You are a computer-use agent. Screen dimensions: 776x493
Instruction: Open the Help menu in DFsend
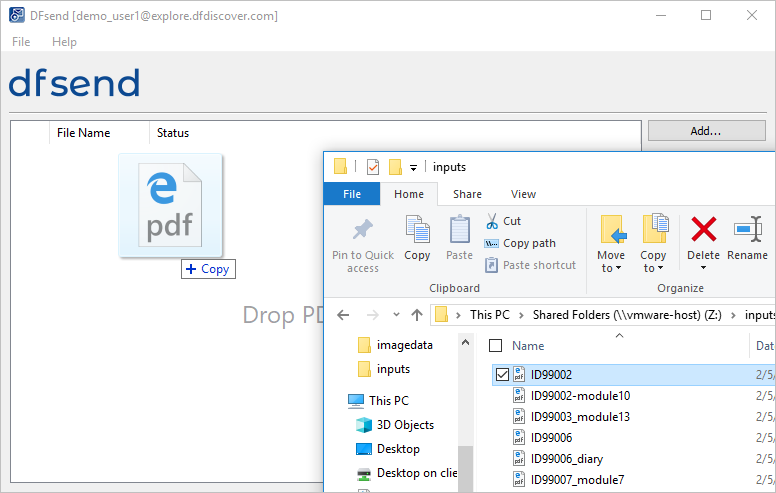(64, 42)
